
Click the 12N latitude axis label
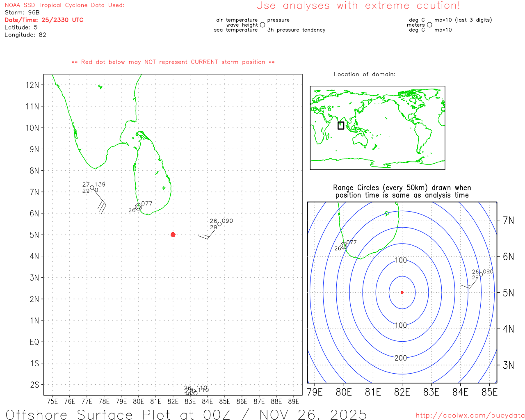tap(32, 85)
